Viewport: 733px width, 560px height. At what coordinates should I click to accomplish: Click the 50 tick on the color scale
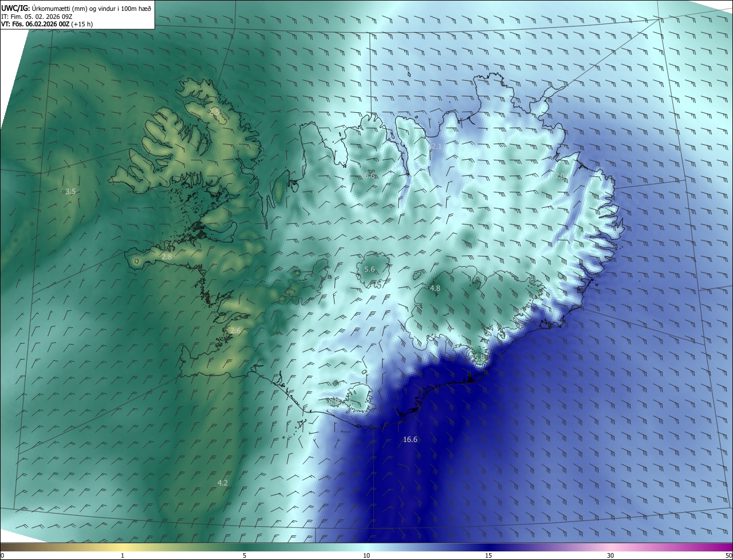click(x=728, y=555)
